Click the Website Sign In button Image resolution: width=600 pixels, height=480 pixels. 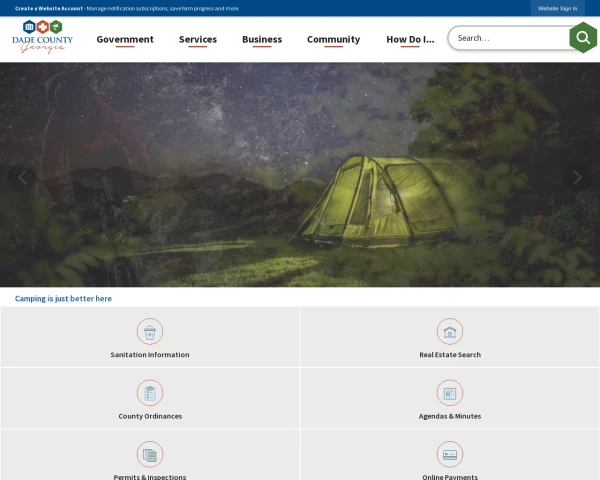click(558, 8)
